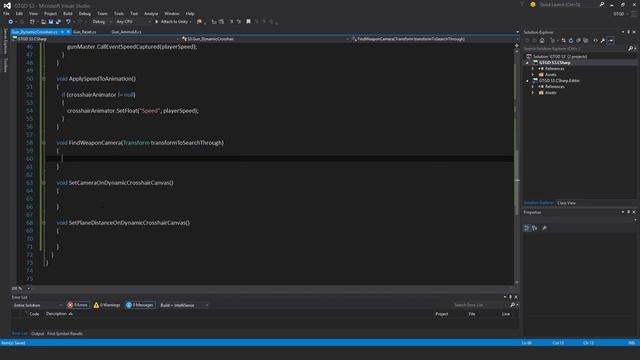Click the Quick Launch search icon
640x360 pixels.
click(x=602, y=4)
